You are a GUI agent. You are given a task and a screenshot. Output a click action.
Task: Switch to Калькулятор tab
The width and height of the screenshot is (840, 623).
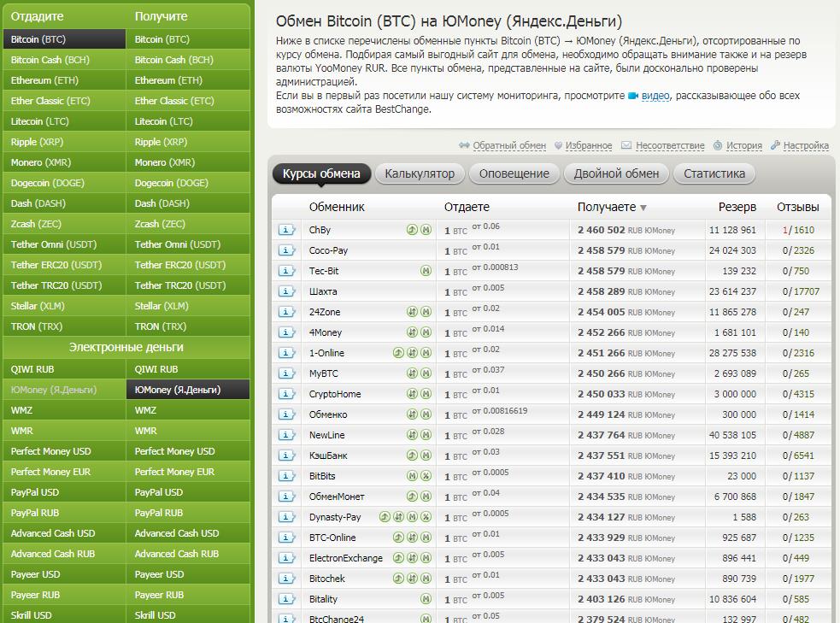pos(420,173)
